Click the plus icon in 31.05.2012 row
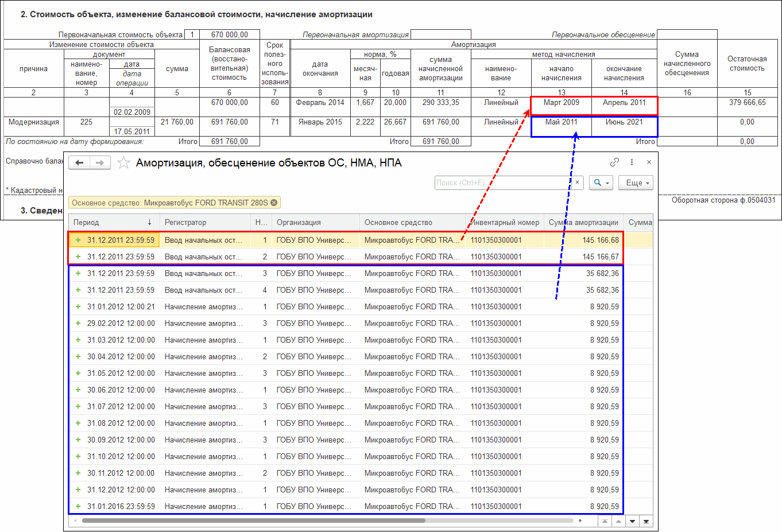782x532 pixels. (78, 373)
